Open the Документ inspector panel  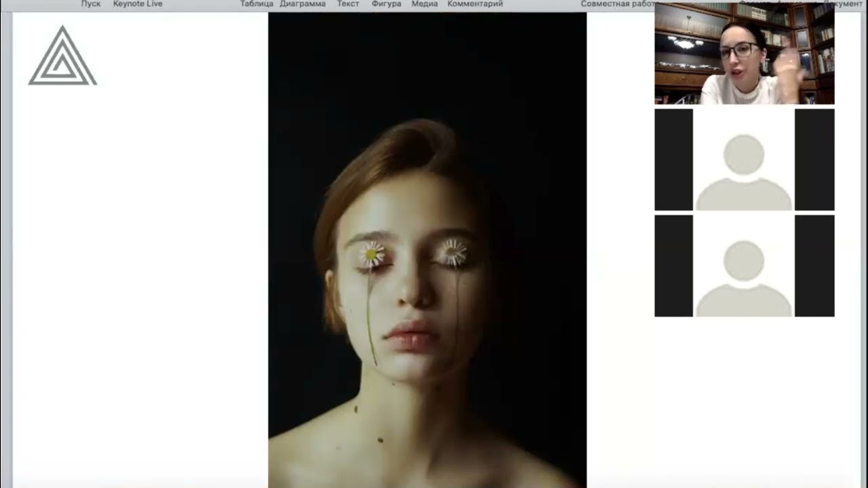(x=848, y=4)
